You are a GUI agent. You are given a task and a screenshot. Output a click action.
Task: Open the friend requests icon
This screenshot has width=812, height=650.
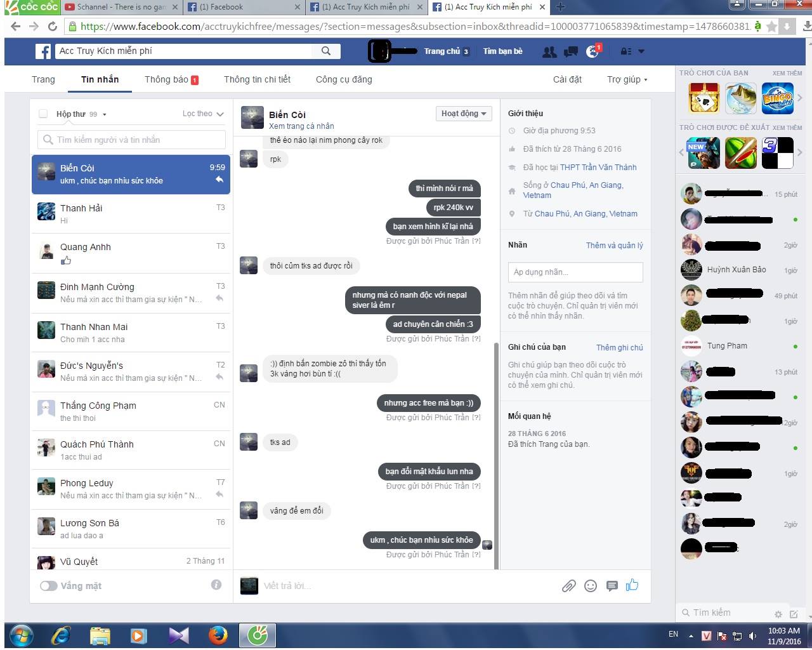(549, 51)
